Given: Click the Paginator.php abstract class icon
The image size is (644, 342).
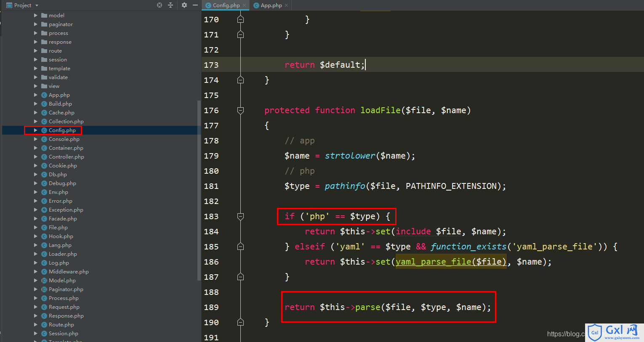Looking at the screenshot, I should point(44,289).
